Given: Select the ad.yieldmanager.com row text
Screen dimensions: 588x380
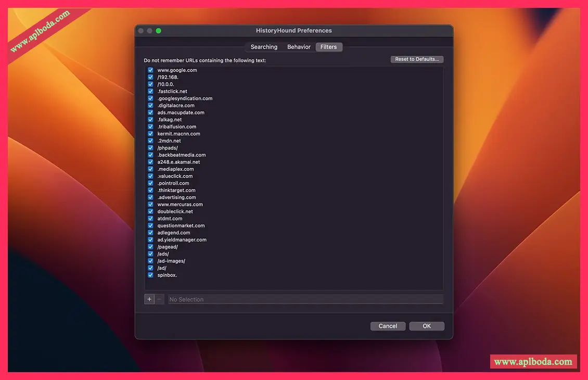Looking at the screenshot, I should point(182,239).
